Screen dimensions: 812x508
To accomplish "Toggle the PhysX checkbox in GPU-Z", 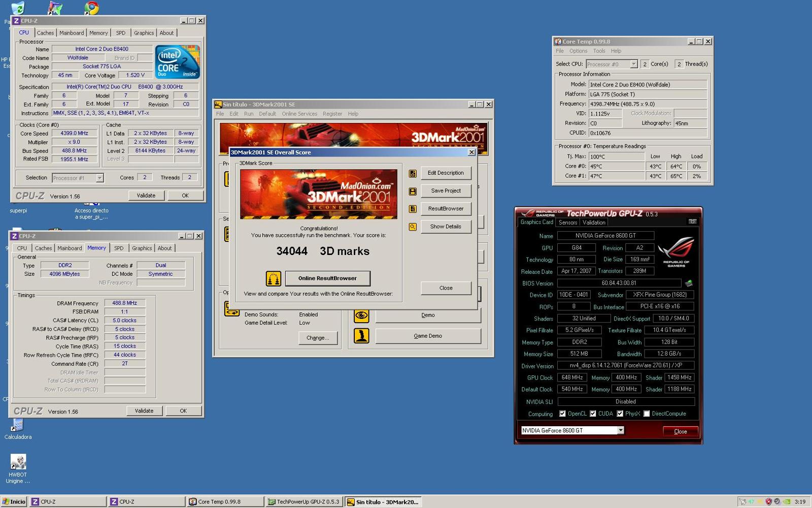I will 620,414.
